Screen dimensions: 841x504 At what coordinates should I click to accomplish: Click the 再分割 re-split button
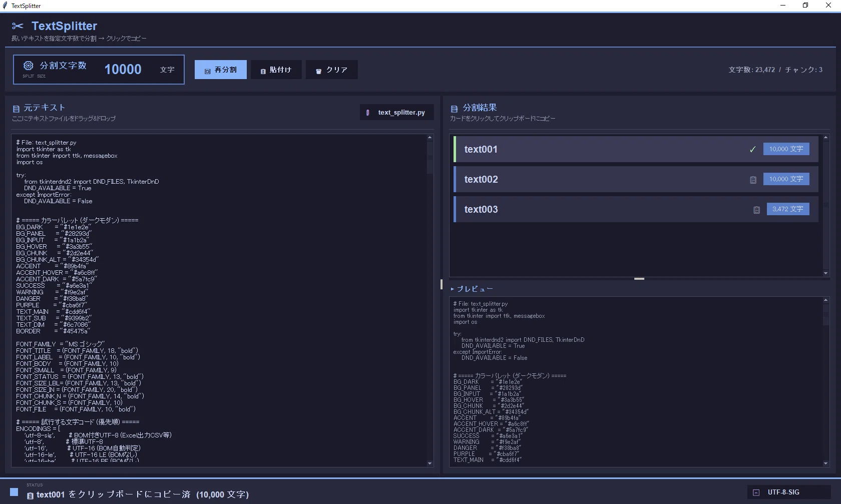point(221,70)
